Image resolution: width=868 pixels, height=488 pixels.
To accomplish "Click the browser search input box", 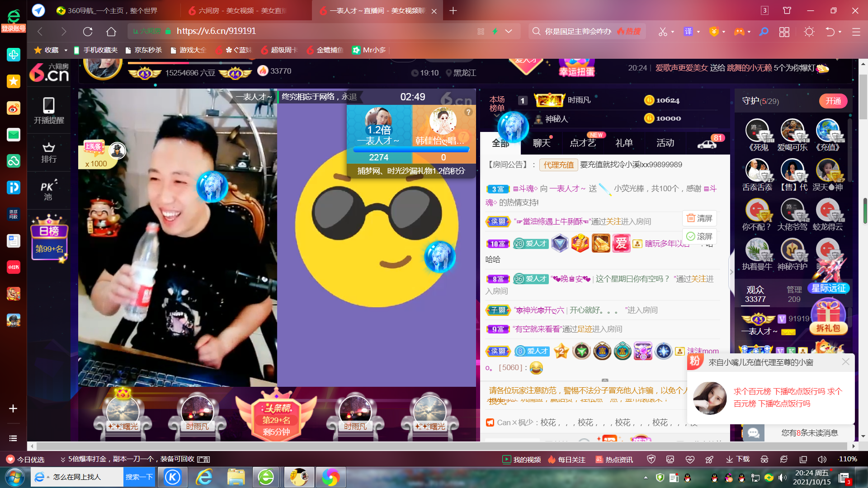I will [577, 31].
